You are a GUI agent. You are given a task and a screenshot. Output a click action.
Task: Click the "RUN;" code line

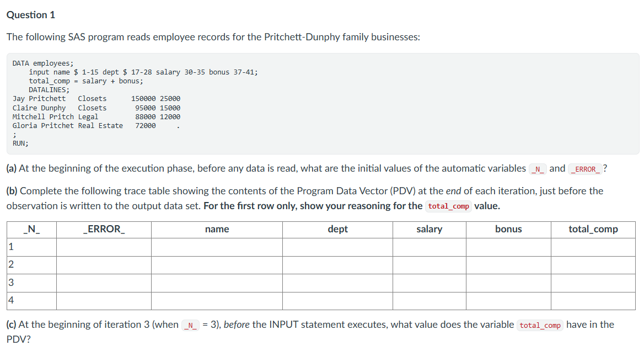[20, 143]
